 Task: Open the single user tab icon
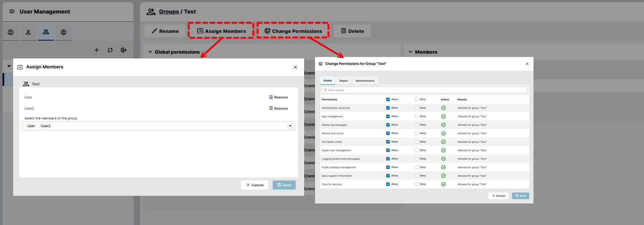click(28, 32)
